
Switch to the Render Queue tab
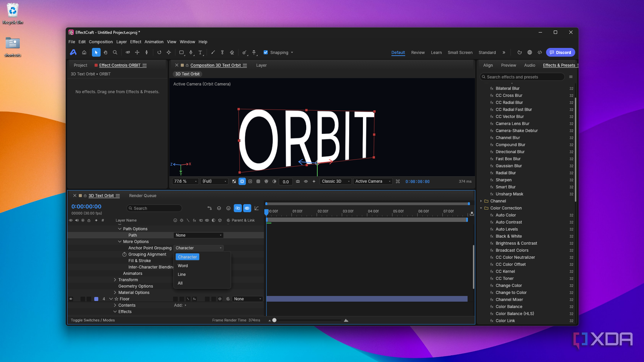(x=143, y=196)
